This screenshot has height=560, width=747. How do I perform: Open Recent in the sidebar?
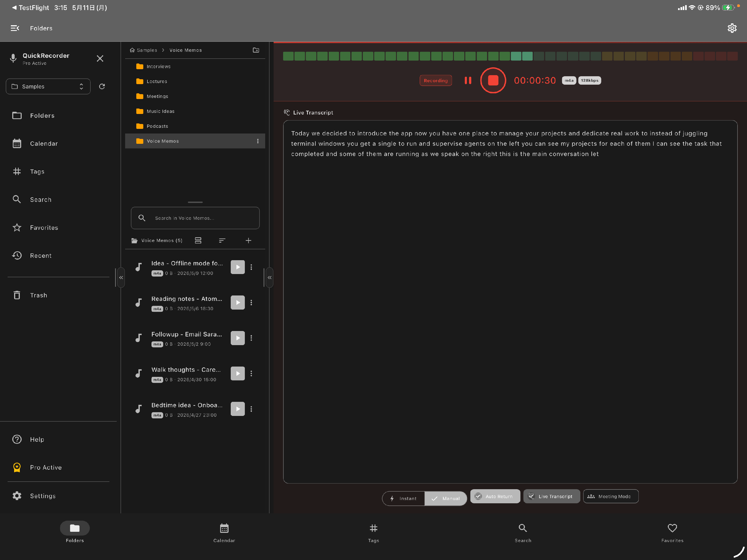[x=58, y=256]
